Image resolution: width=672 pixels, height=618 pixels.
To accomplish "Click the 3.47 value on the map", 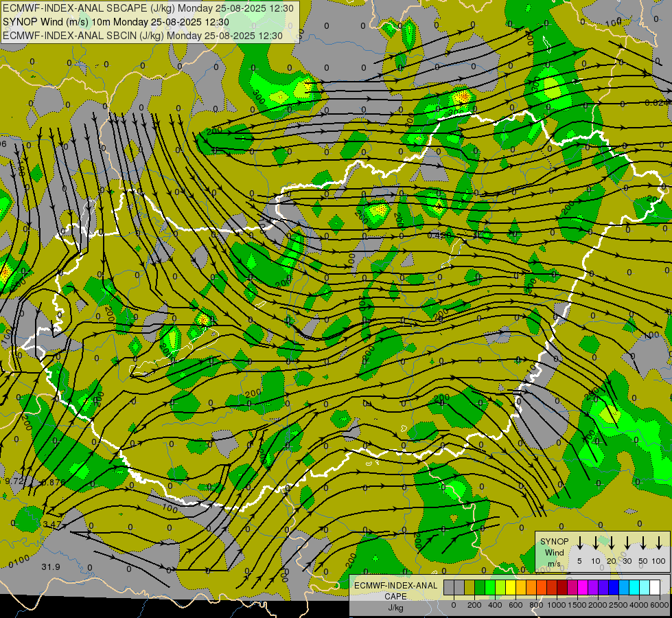I will [52, 524].
